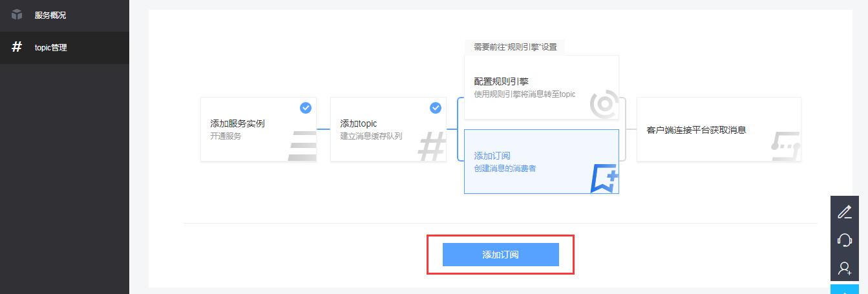
Task: Click the chat icon in 客户端连接平台获取消息 card
Action: tap(786, 146)
